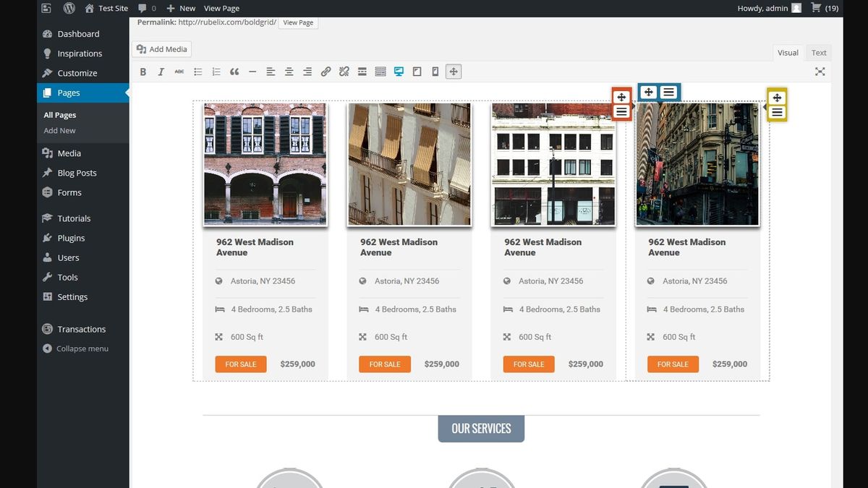Click the FOR SALE orange label on the first listing
The image size is (868, 488).
tap(240, 364)
